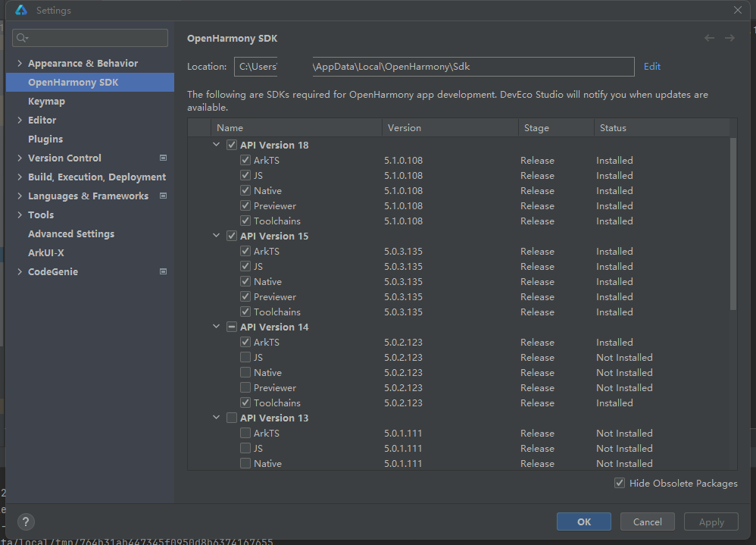This screenshot has width=756, height=545.
Task: Click the forward navigation arrow
Action: tap(729, 38)
